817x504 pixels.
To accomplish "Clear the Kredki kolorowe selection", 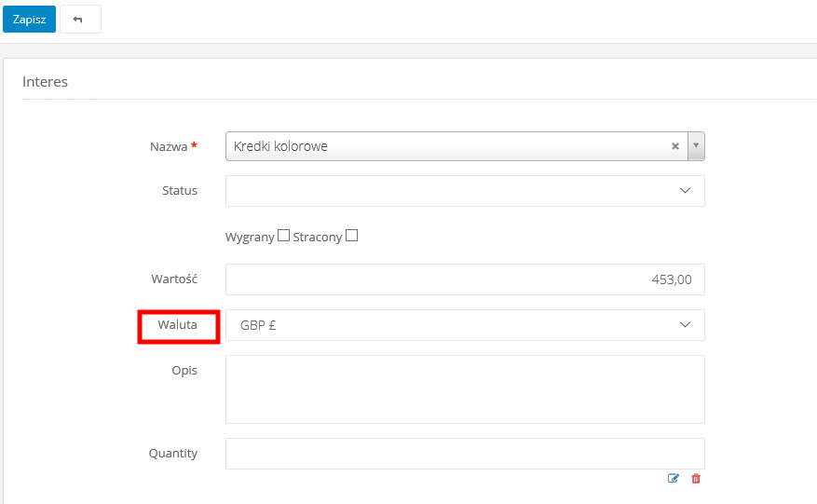I will [x=674, y=146].
